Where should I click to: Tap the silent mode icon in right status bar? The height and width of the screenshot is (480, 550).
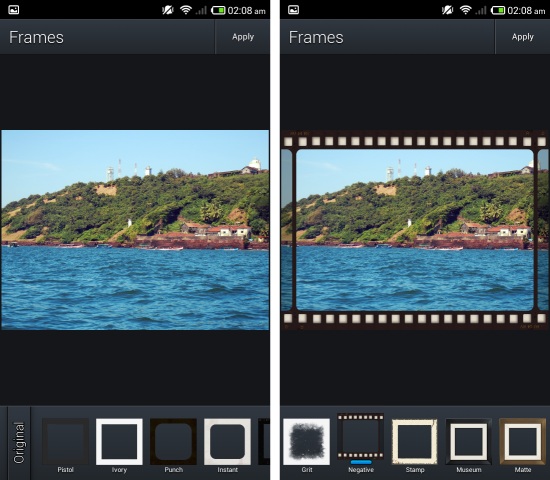click(x=448, y=10)
